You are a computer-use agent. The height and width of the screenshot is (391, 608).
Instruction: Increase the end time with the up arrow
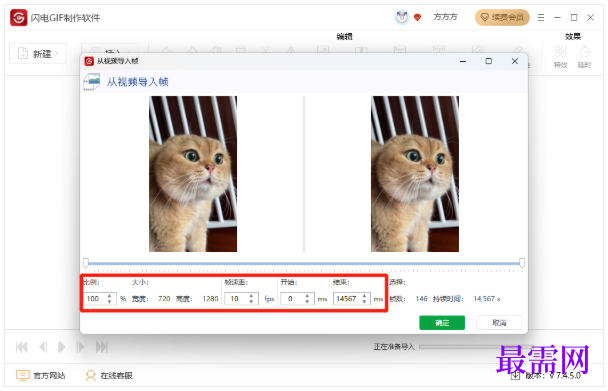[364, 296]
